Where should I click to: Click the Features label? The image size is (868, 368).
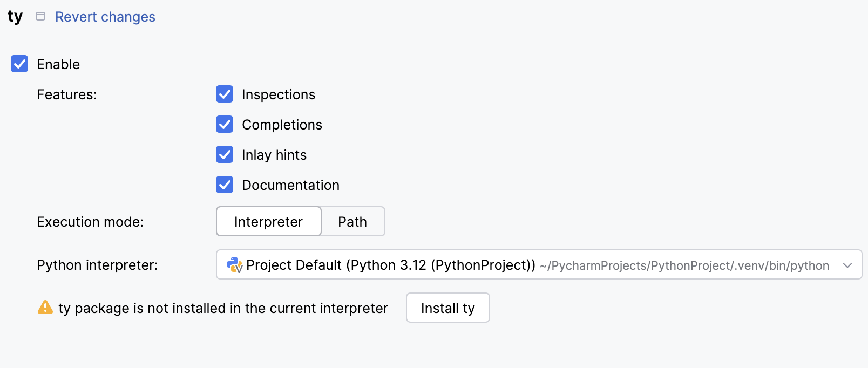point(67,94)
